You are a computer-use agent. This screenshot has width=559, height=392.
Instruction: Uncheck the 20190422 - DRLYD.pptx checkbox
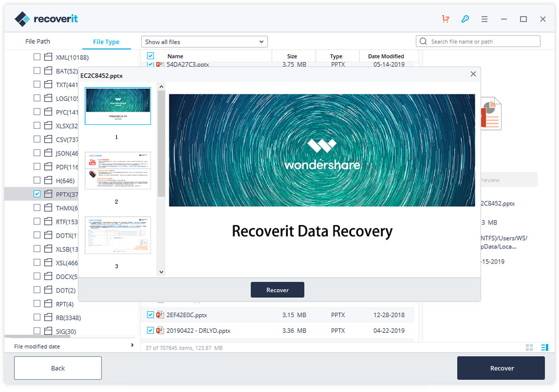151,330
